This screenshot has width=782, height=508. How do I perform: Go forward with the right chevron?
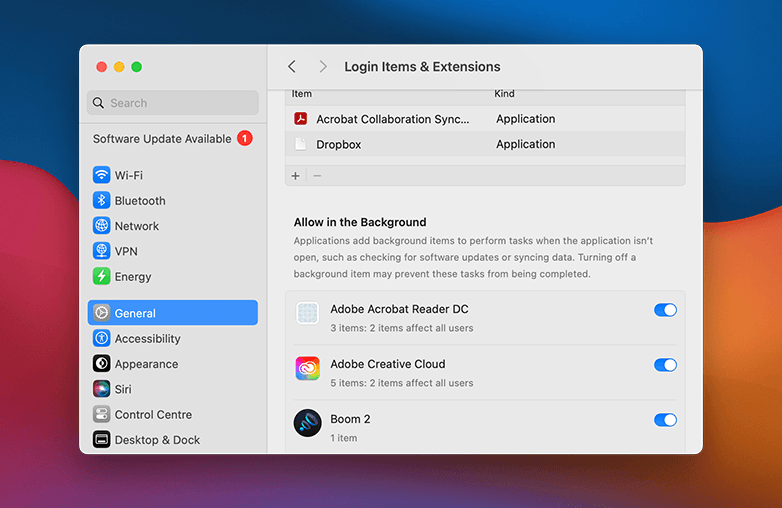point(323,67)
